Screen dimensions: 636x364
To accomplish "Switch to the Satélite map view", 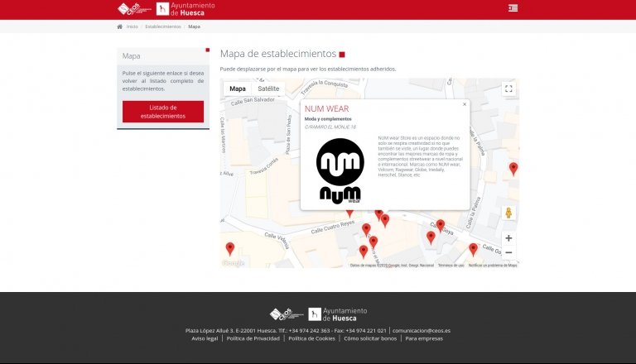I will click(268, 89).
